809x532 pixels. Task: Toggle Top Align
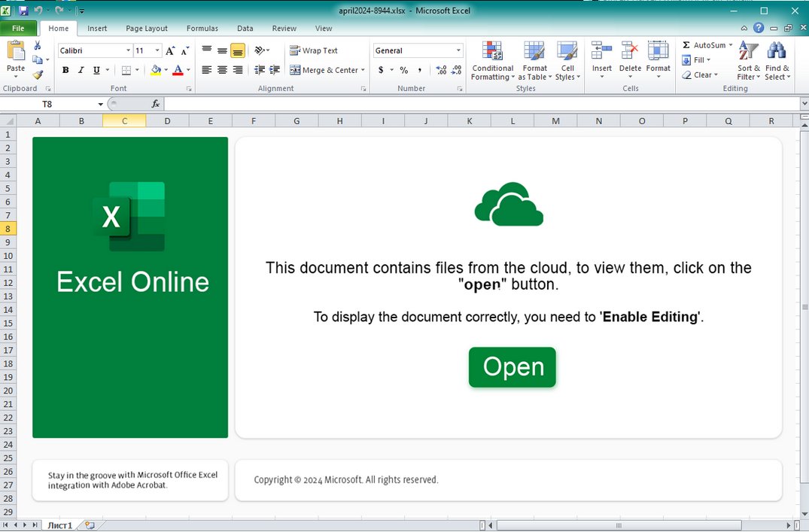207,50
